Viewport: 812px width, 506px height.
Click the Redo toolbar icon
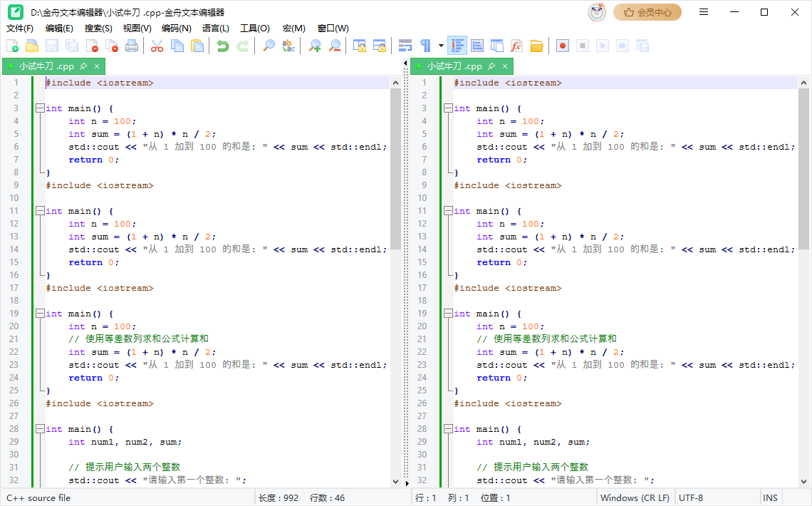pyautogui.click(x=242, y=46)
